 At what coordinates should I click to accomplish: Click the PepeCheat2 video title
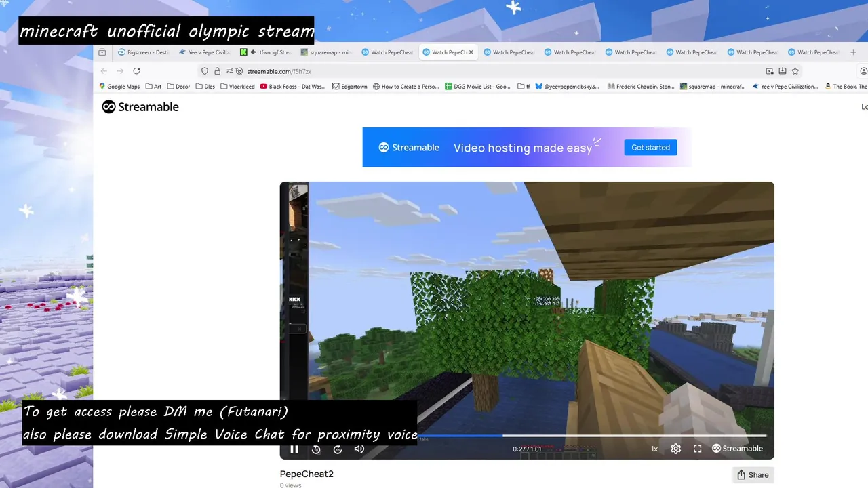coord(307,474)
